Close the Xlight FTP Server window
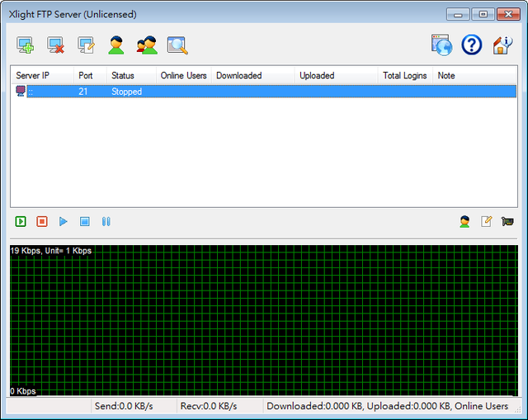 [x=508, y=15]
